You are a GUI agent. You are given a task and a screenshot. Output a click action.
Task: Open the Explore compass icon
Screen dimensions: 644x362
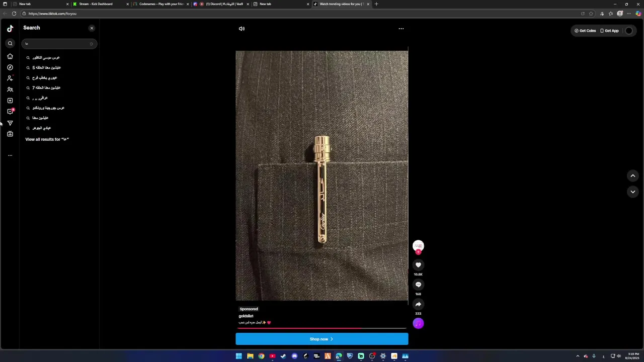10,67
